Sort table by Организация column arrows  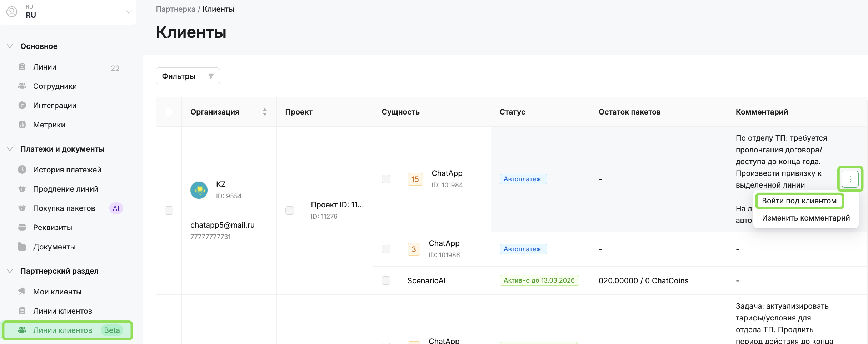tap(265, 112)
